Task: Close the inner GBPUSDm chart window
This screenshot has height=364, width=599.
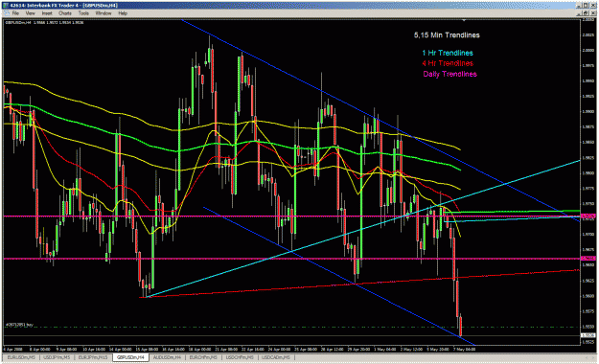Action: [x=593, y=13]
